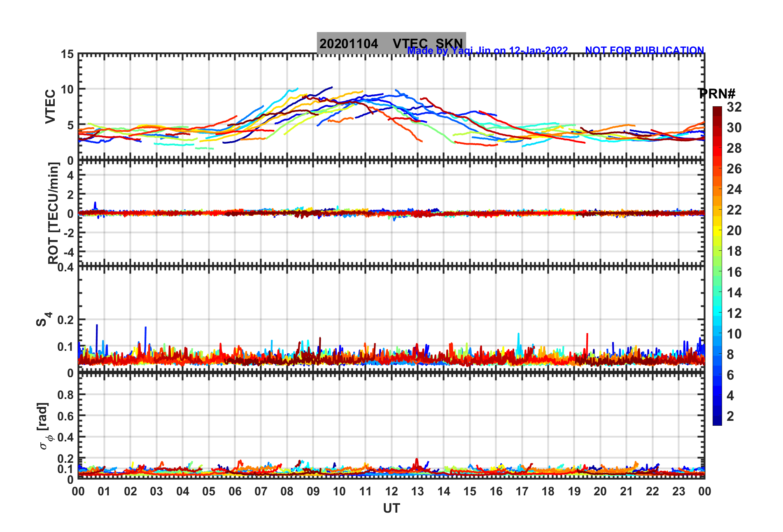
Task: Click the colorbar label 32
Action: coord(734,107)
